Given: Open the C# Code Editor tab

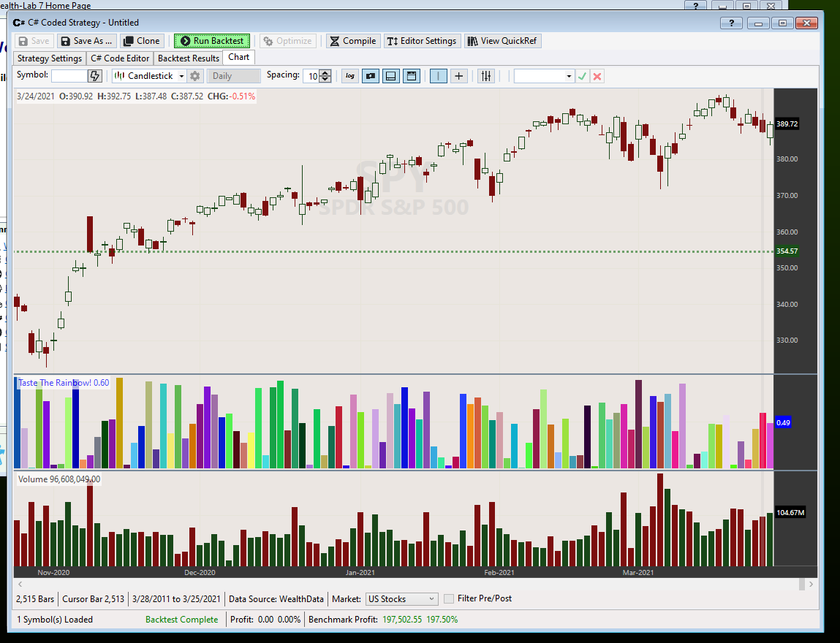Looking at the screenshot, I should coord(120,58).
